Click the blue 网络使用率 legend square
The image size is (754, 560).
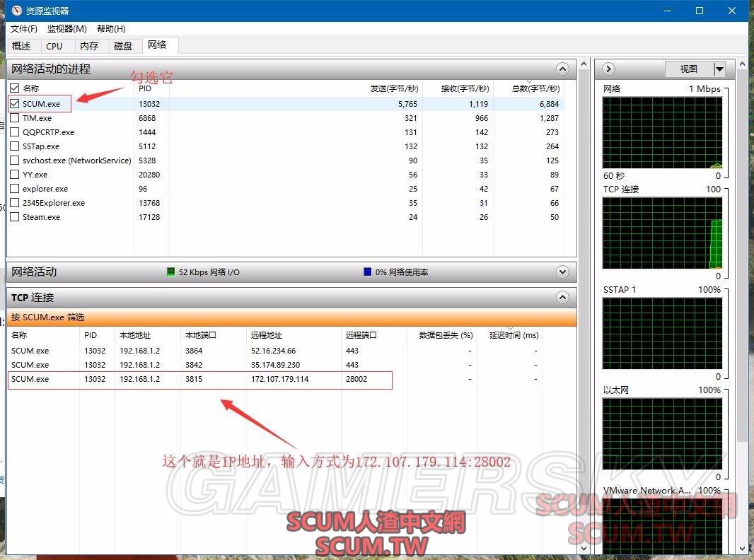(x=367, y=272)
